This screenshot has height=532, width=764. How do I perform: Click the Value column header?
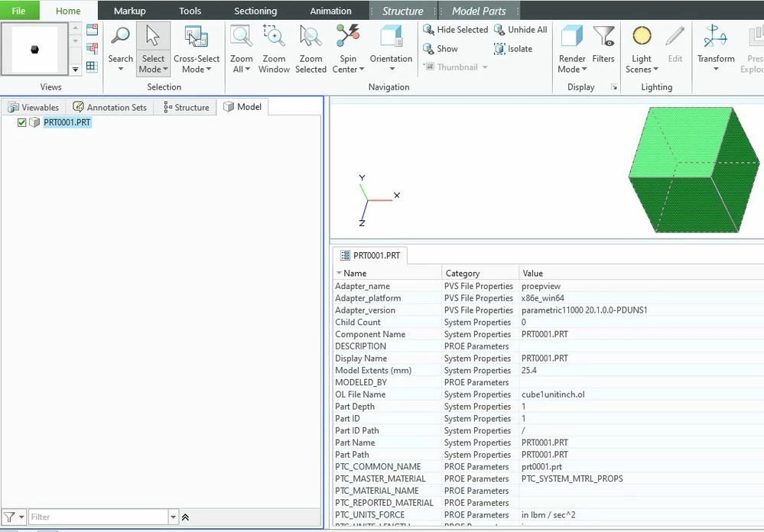(x=641, y=274)
